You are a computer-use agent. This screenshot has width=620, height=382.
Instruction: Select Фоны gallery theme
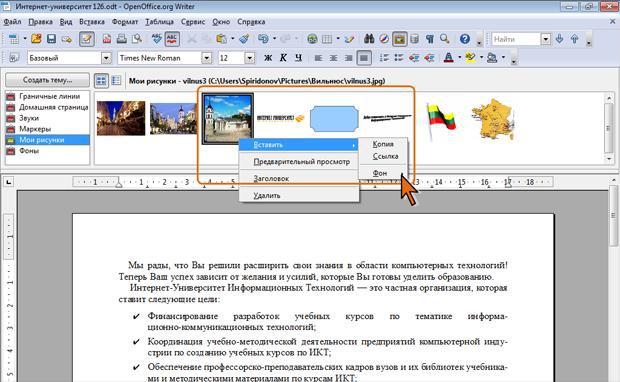47,151
